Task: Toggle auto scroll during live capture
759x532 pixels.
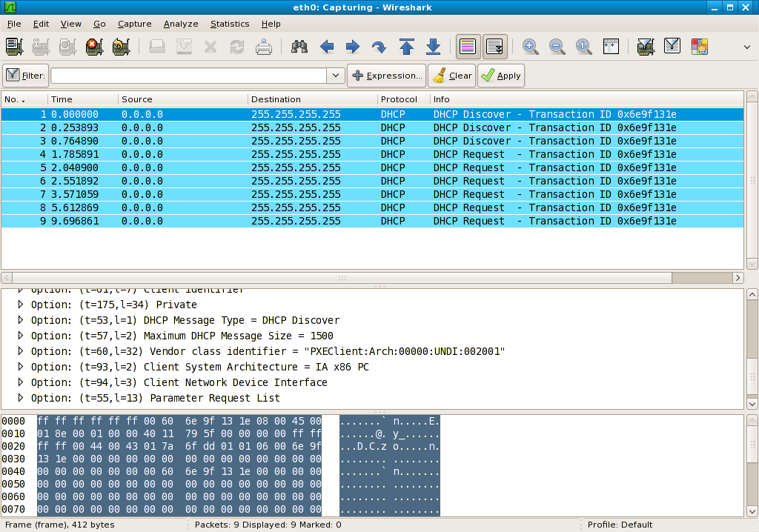Action: tap(494, 47)
